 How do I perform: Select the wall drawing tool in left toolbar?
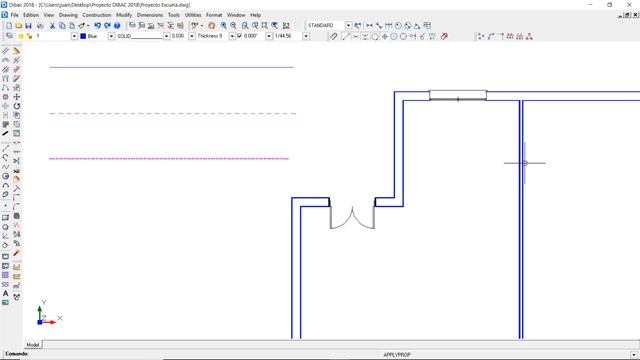[x=5, y=51]
